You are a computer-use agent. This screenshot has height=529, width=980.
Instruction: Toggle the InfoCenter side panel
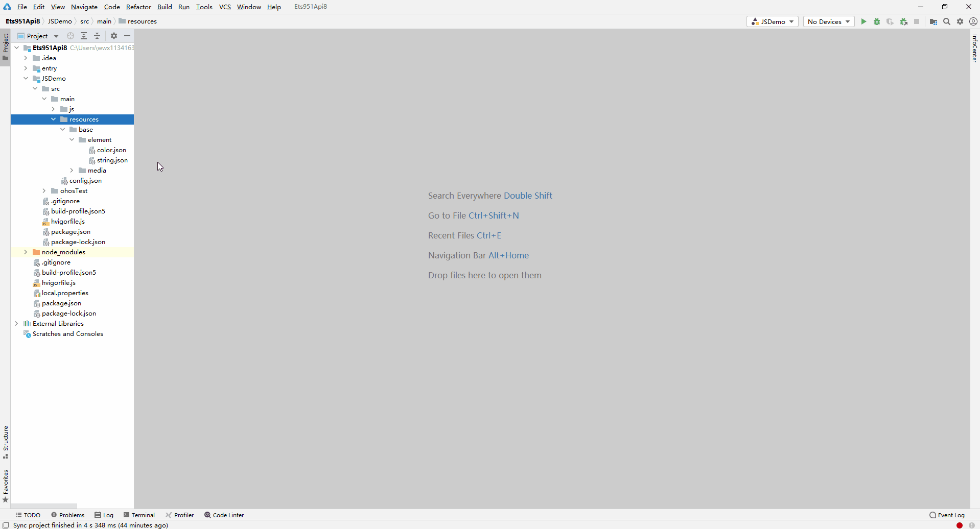point(974,48)
